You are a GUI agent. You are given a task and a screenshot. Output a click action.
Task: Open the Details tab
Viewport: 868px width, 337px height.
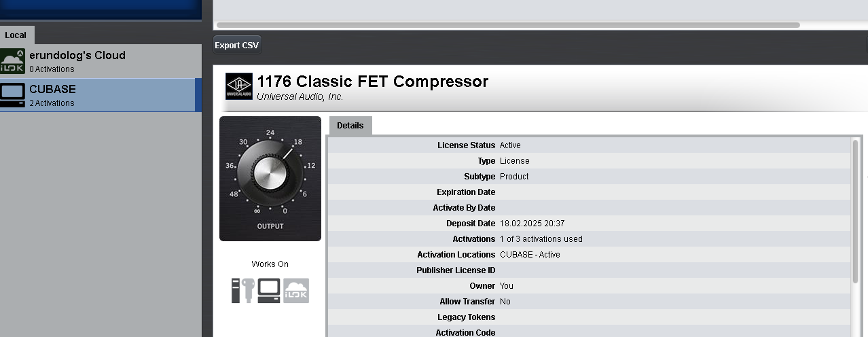350,126
